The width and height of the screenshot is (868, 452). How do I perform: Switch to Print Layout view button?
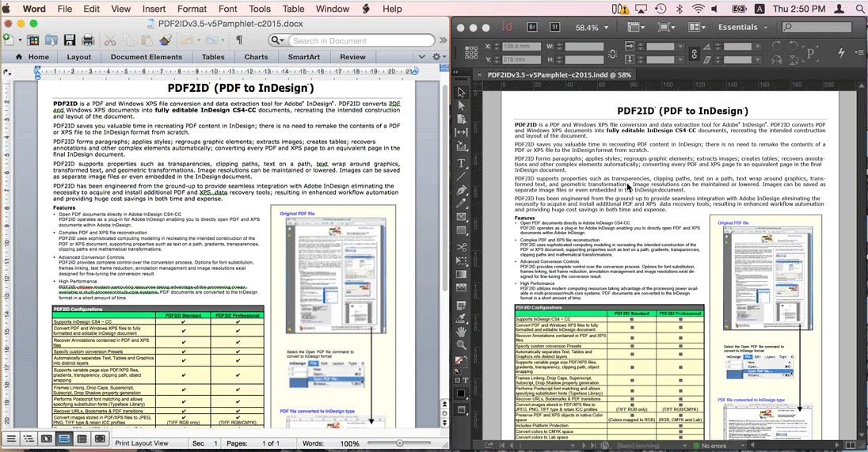coord(64,439)
